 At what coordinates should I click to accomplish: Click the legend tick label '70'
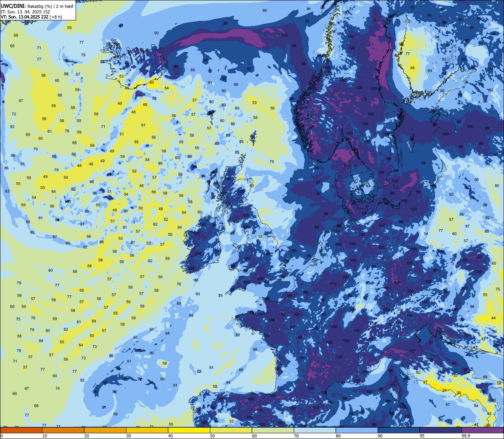coord(296,436)
